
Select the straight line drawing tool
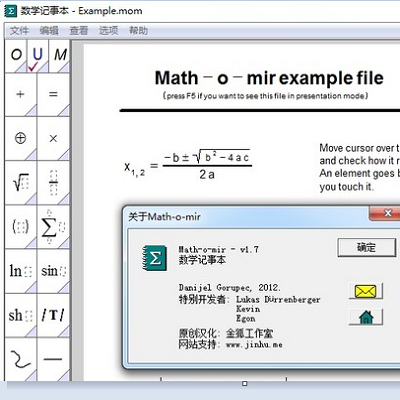click(x=53, y=359)
